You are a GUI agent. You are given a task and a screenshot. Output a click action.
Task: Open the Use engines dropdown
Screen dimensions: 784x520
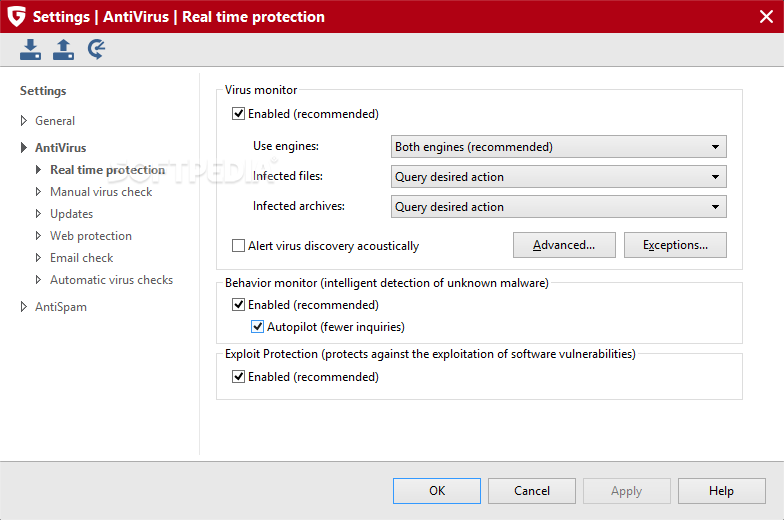(558, 146)
